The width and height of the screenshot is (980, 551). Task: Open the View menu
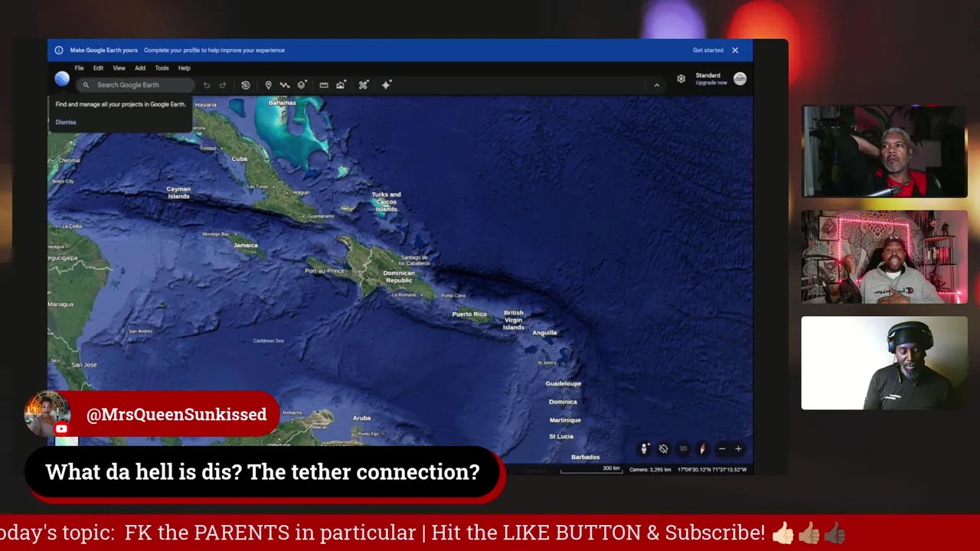coord(119,68)
